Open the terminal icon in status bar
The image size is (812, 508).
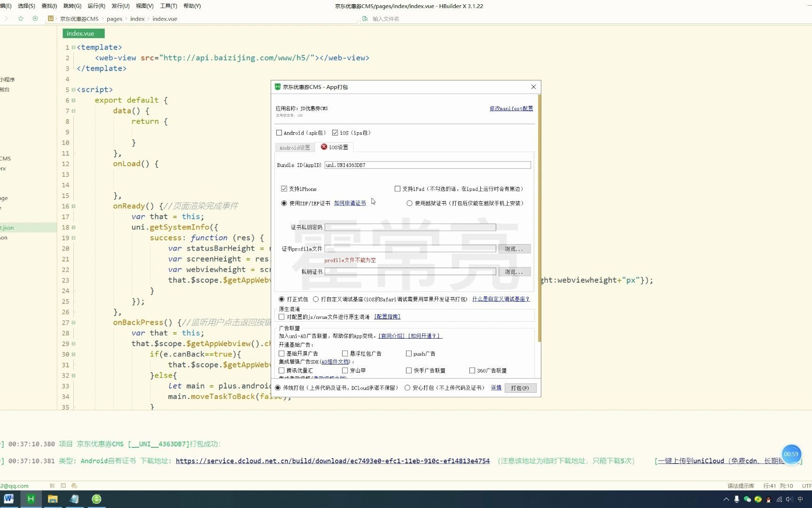pyautogui.click(x=63, y=485)
